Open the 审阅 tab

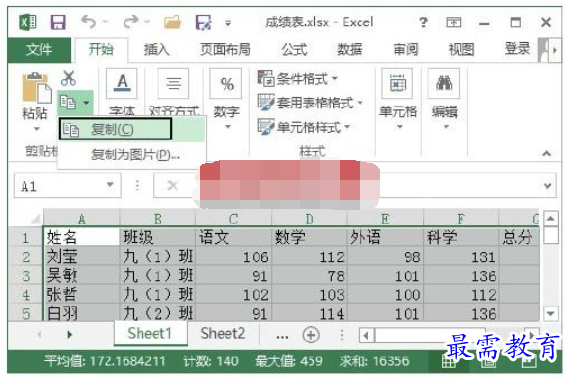pyautogui.click(x=406, y=49)
